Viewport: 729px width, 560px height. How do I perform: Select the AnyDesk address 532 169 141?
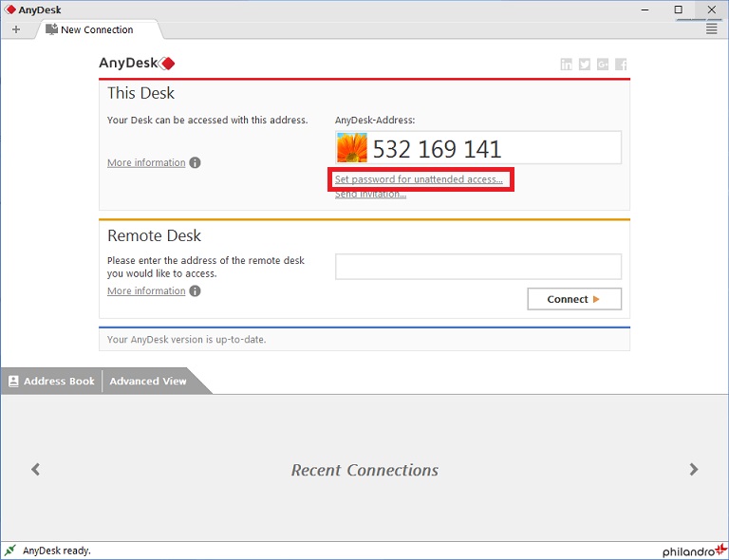click(x=437, y=149)
